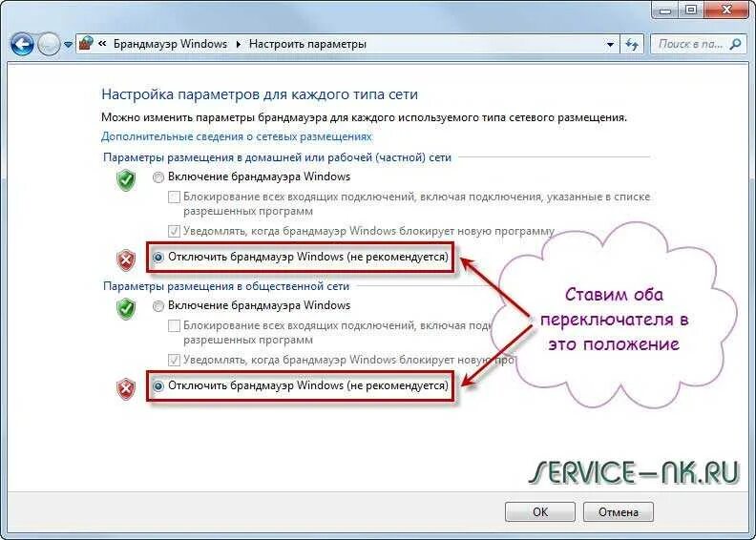This screenshot has width=756, height=540.
Task: Click Параметры размещения в общественной сети title
Action: tap(226, 286)
